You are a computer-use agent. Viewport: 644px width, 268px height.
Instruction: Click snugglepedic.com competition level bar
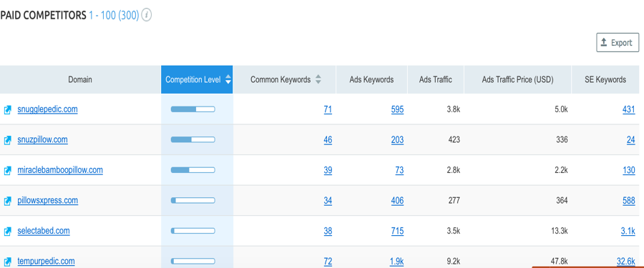192,109
